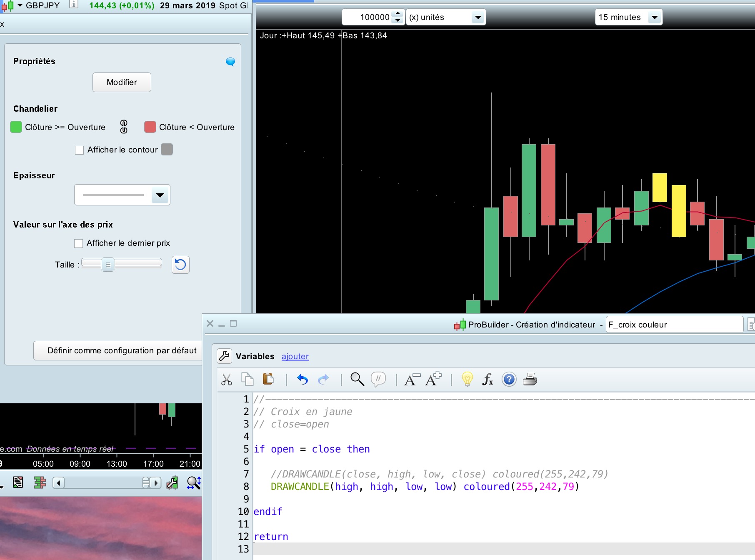
Task: Click the light bulb hint icon
Action: pyautogui.click(x=467, y=380)
